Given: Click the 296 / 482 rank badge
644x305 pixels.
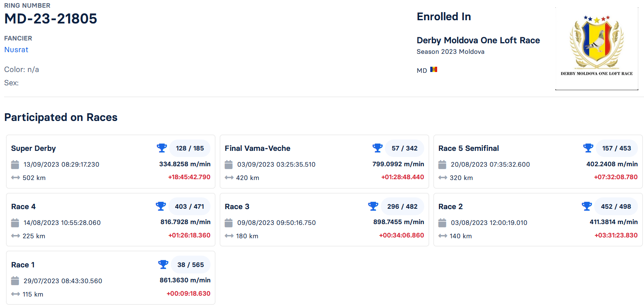Looking at the screenshot, I should (x=402, y=206).
